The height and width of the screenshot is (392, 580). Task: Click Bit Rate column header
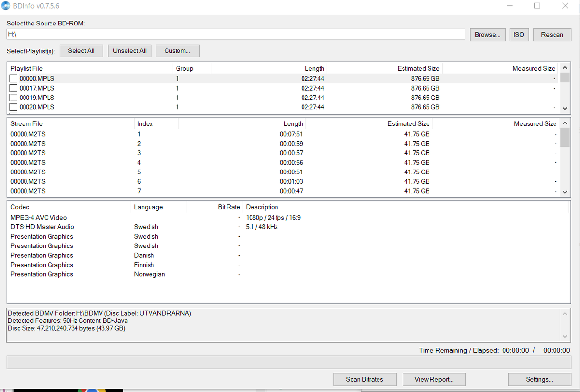[x=215, y=207]
